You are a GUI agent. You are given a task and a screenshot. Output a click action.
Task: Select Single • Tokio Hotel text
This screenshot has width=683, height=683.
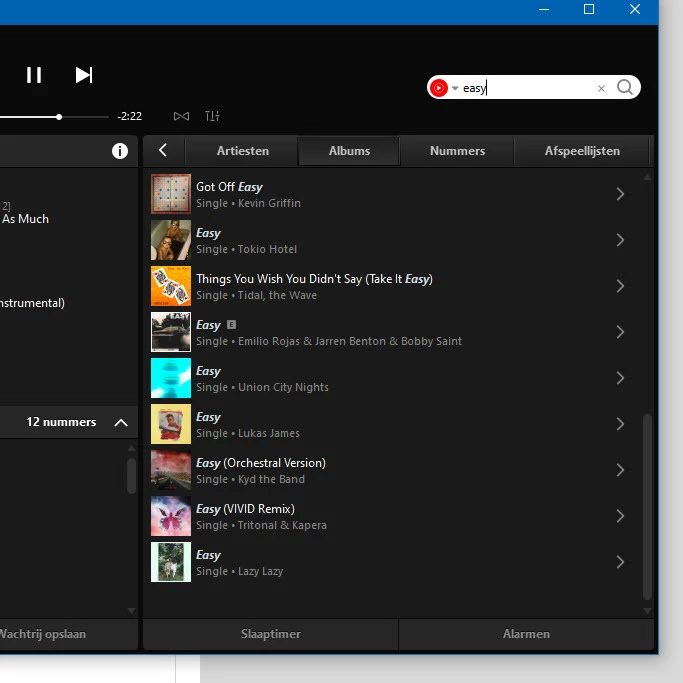click(x=246, y=249)
